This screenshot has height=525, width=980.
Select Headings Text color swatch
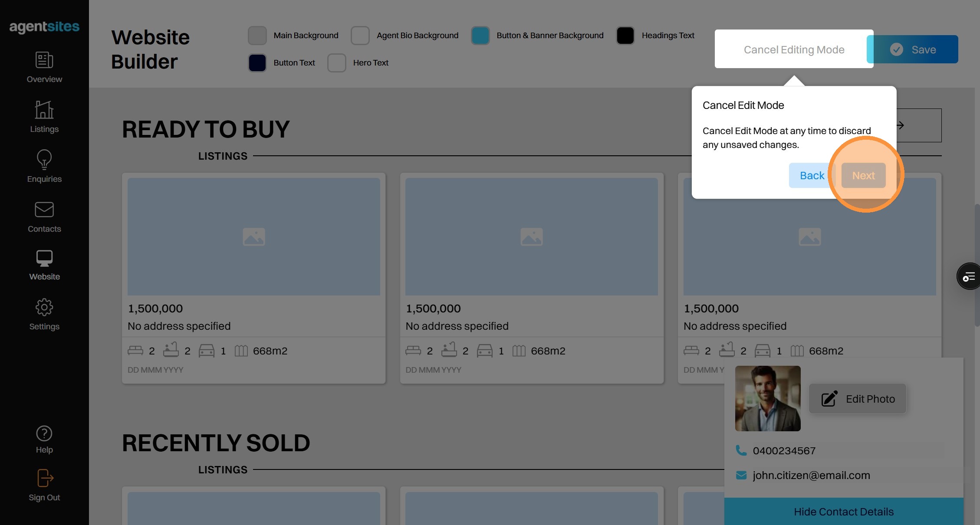click(625, 36)
